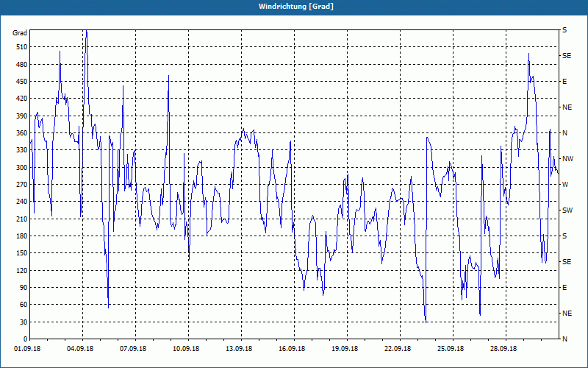Click the NW compass label on right axis

567,159
